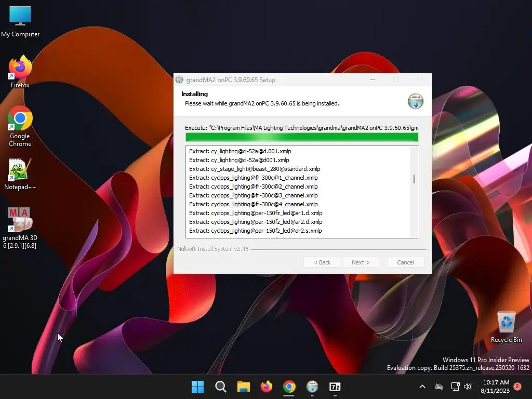Open taskbar Search

pos(220,387)
